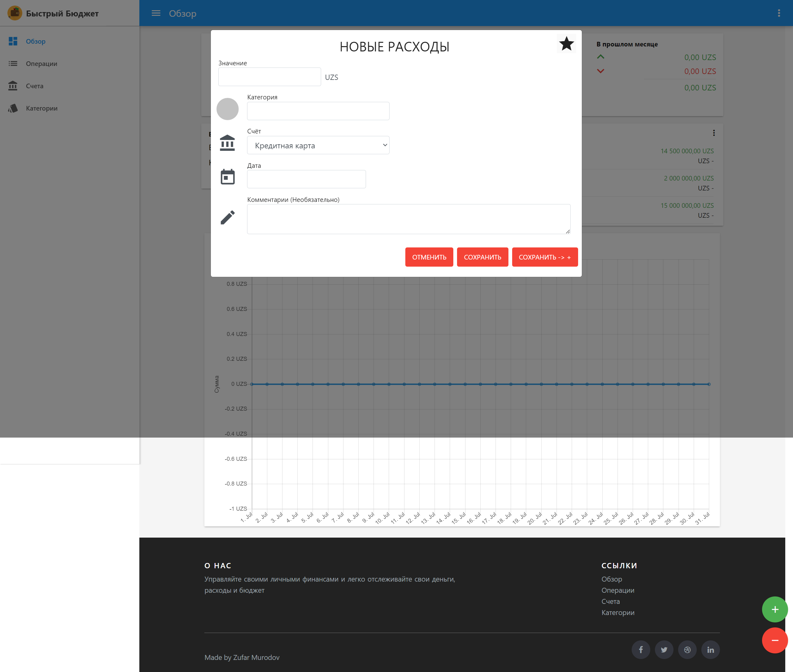Open the LinkedIn social link

(x=710, y=649)
